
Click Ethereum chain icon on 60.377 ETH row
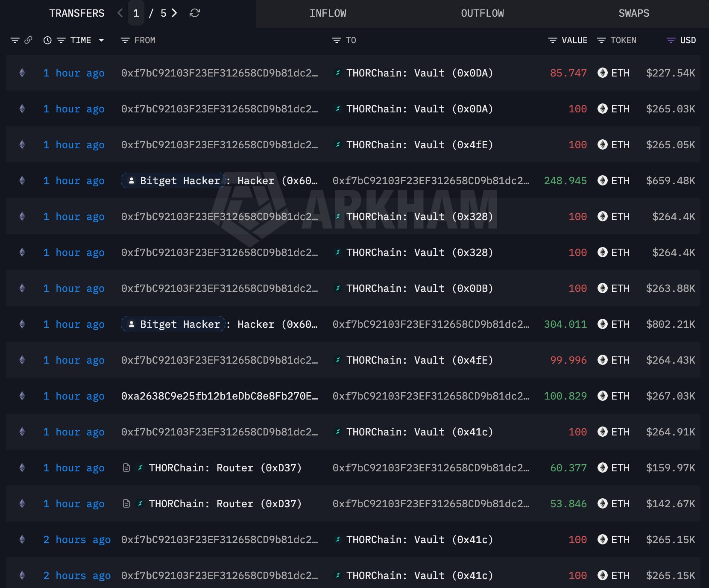point(22,467)
